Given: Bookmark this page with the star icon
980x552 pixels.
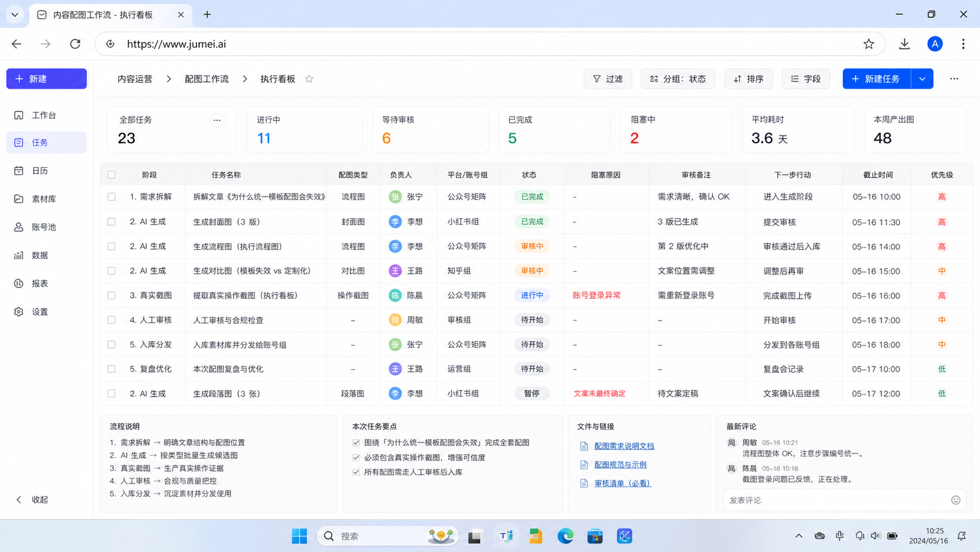Looking at the screenshot, I should (869, 44).
